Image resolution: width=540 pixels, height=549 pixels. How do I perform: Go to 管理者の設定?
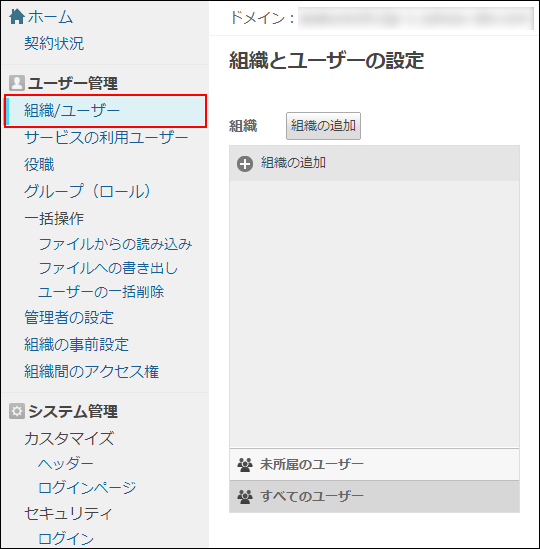[x=69, y=318]
